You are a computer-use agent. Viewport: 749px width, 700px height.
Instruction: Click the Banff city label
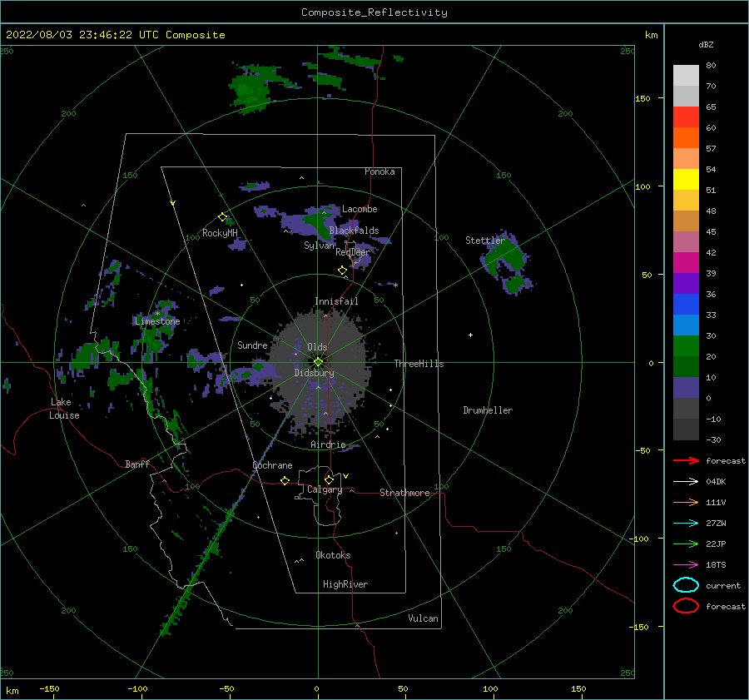pos(137,464)
